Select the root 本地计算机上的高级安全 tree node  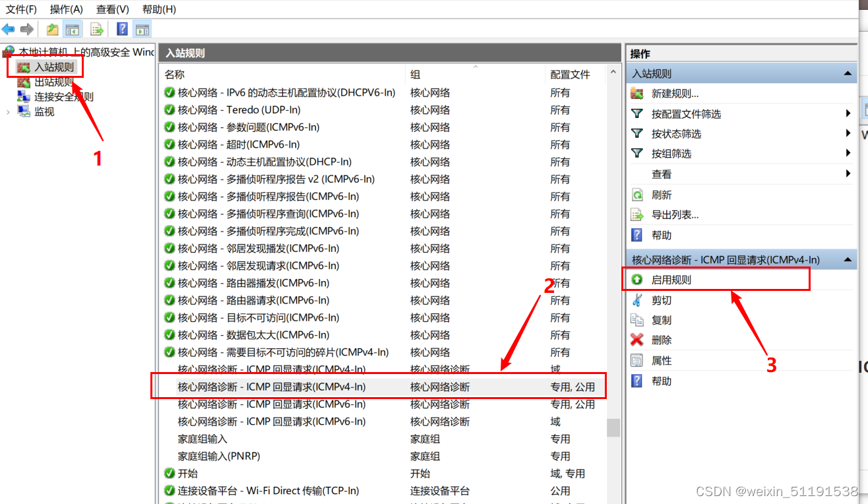[x=86, y=52]
